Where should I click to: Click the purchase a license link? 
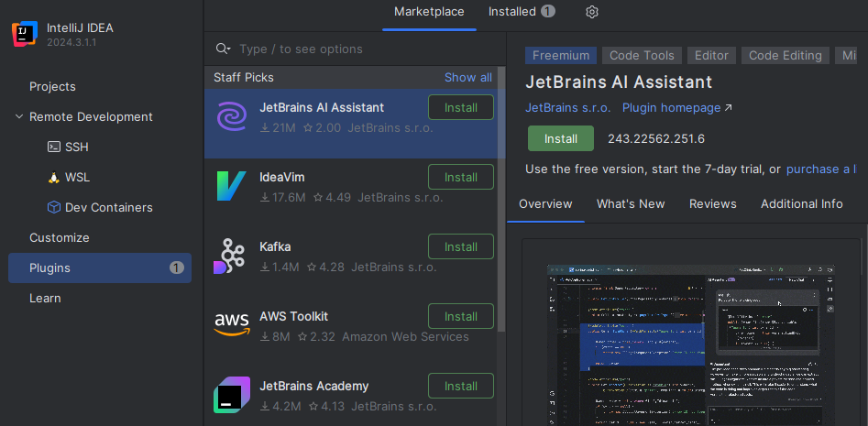[x=821, y=169]
